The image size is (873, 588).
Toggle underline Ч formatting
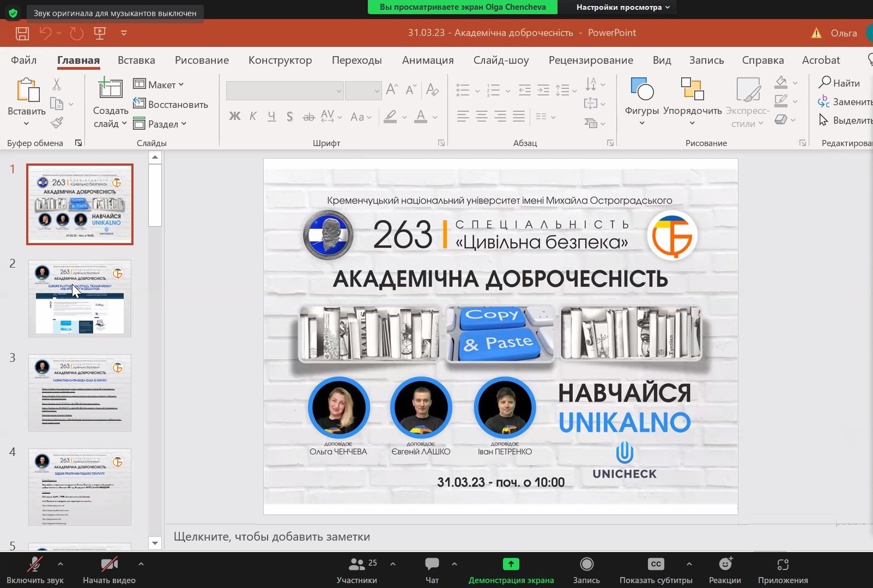click(x=271, y=116)
